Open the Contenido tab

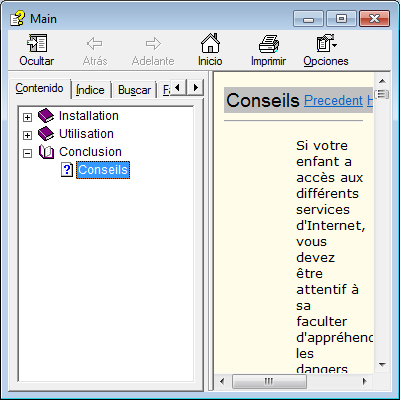(39, 88)
